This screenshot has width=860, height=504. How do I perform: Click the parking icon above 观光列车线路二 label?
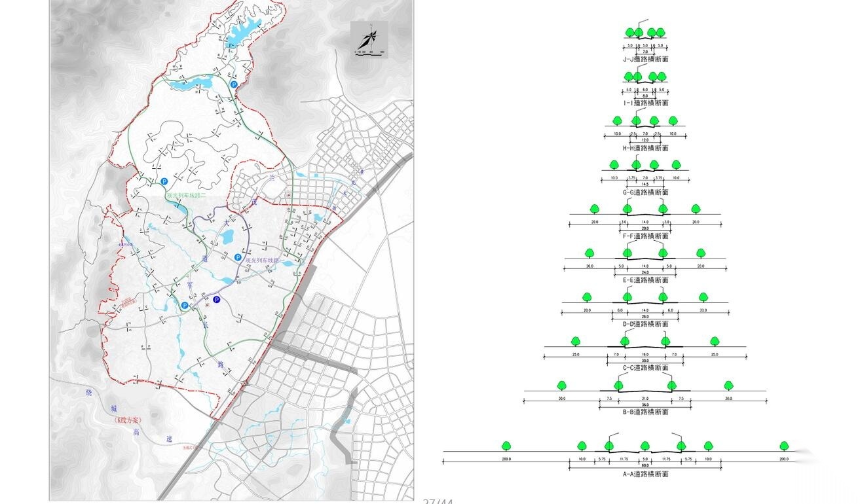[164, 181]
